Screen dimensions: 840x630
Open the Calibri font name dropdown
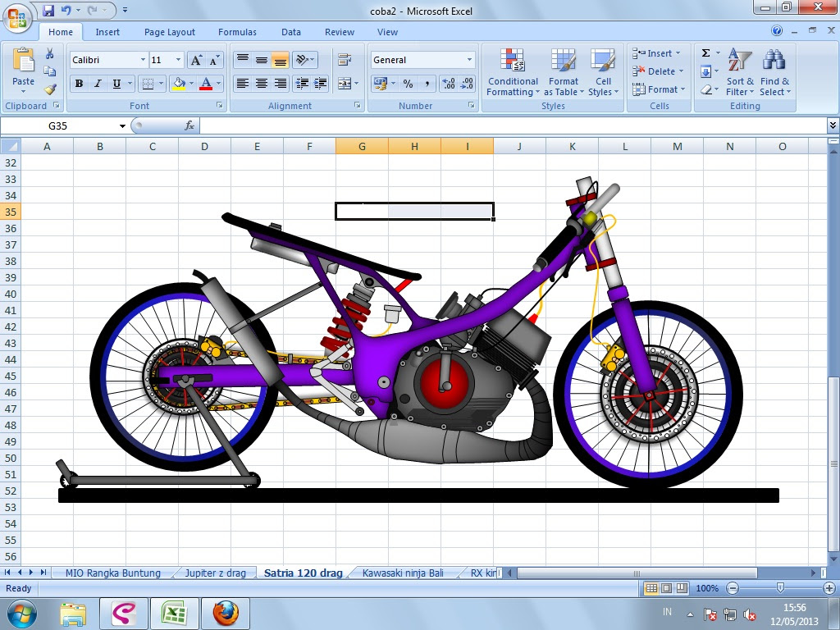(x=143, y=60)
